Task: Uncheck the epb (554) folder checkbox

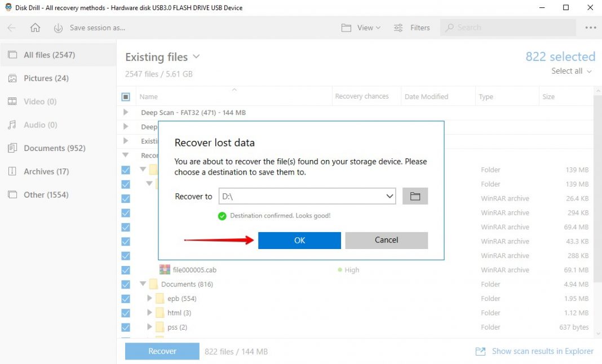Action: [125, 298]
